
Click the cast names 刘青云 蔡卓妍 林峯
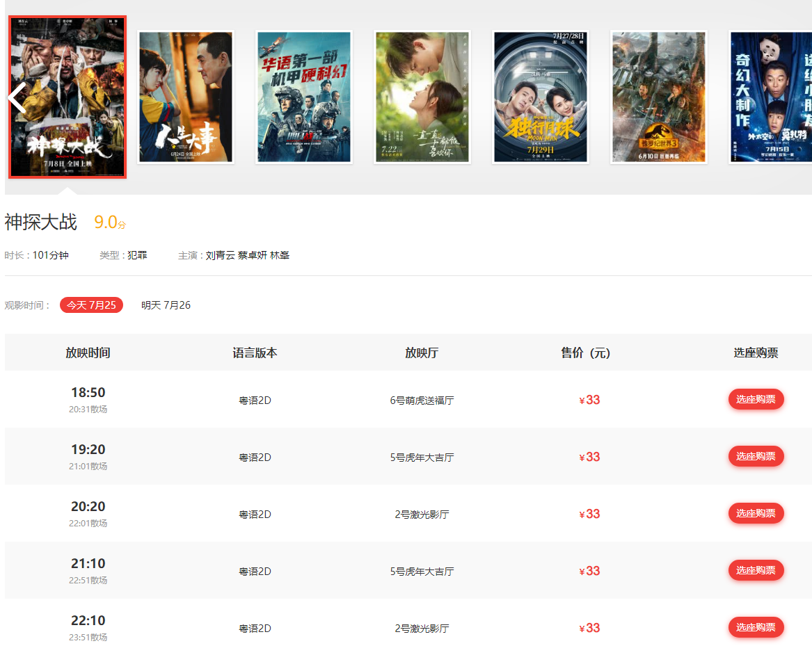247,255
